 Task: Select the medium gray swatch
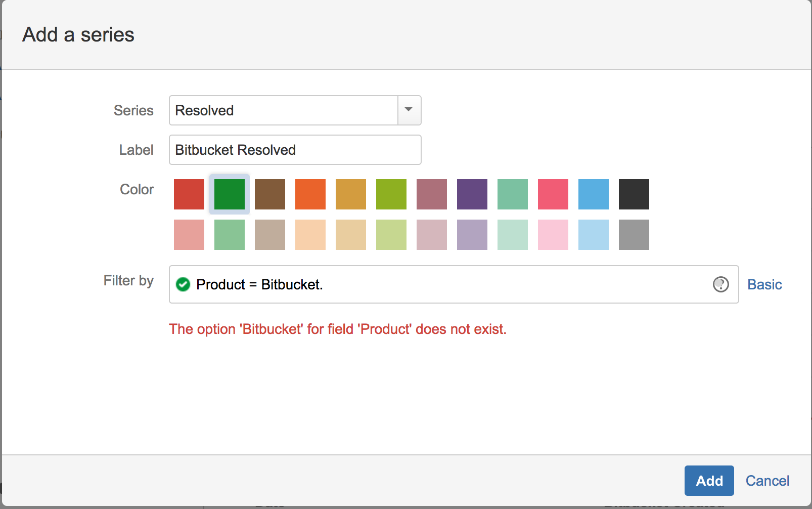[x=634, y=235]
